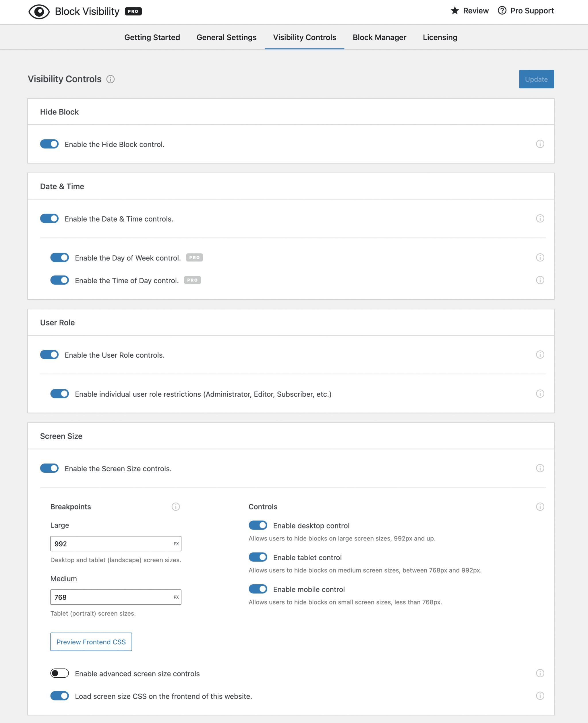Disable the Hide Block control toggle
This screenshot has width=588, height=723.
pyautogui.click(x=49, y=144)
